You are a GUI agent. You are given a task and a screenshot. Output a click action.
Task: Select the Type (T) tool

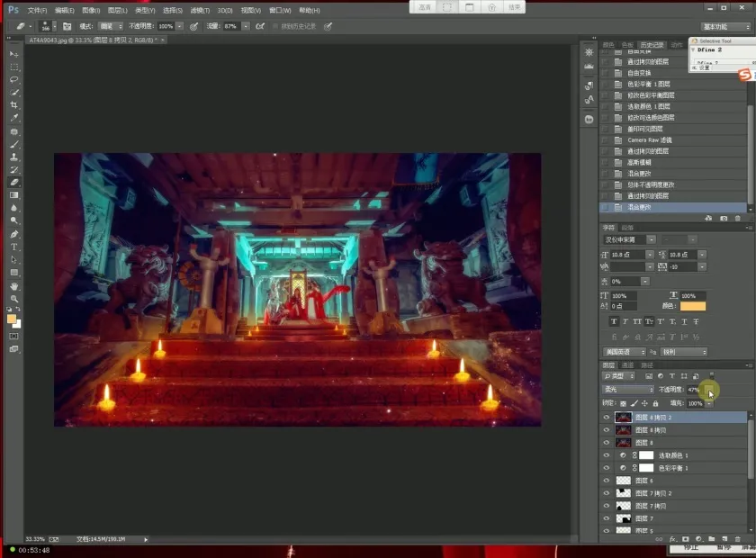coord(14,247)
